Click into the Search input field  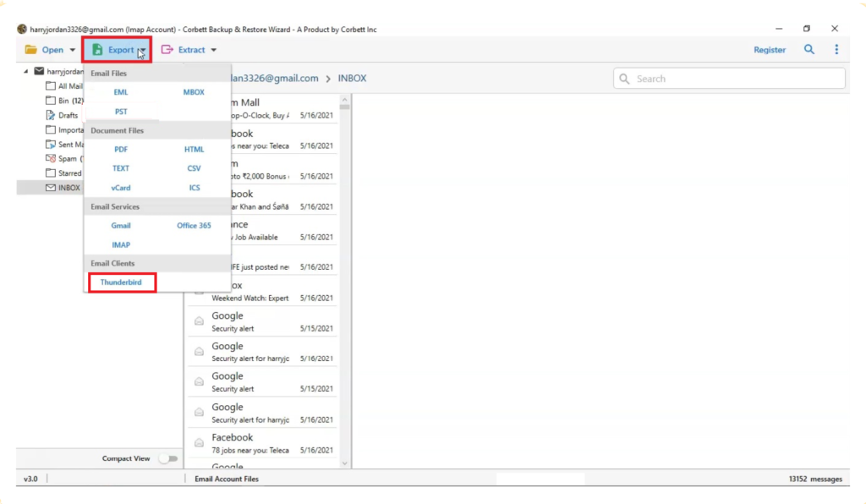click(729, 79)
